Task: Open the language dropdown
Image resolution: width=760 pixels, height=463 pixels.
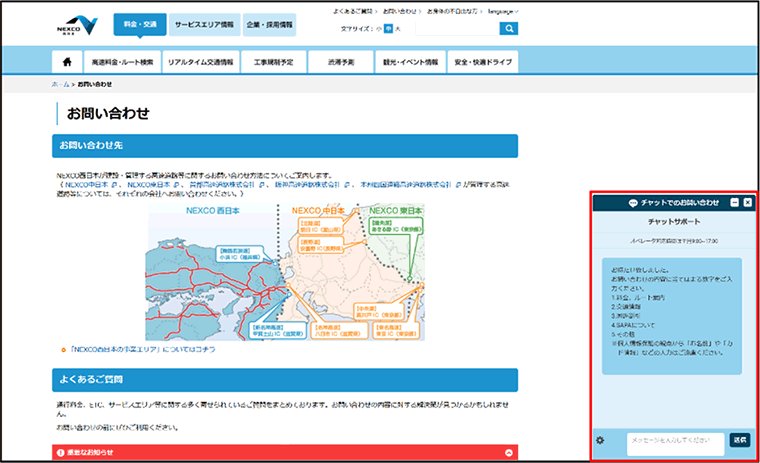Action: [x=503, y=11]
